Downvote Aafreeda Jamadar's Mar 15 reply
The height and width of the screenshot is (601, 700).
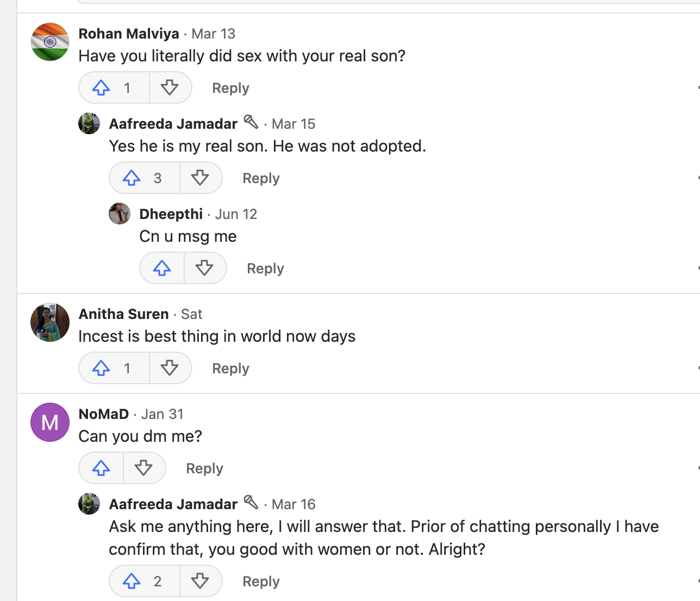tap(200, 178)
